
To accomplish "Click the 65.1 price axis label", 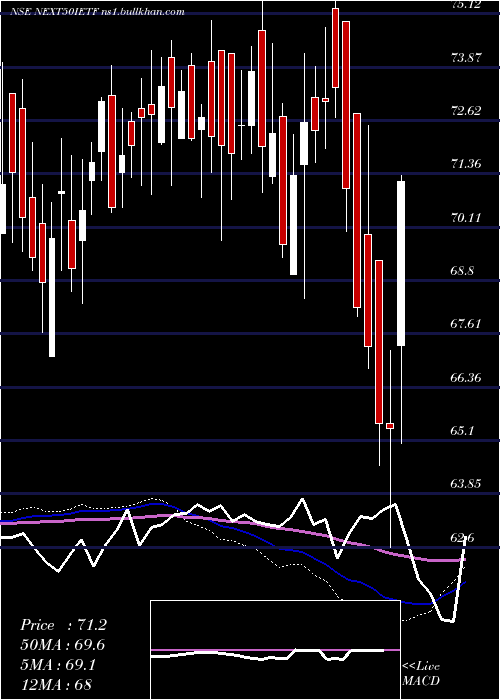I will coord(463,431).
